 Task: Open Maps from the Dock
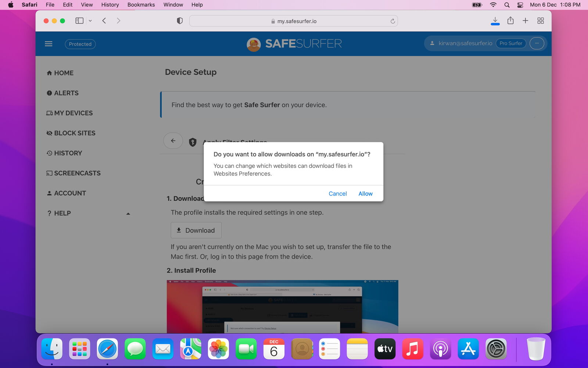click(x=190, y=349)
